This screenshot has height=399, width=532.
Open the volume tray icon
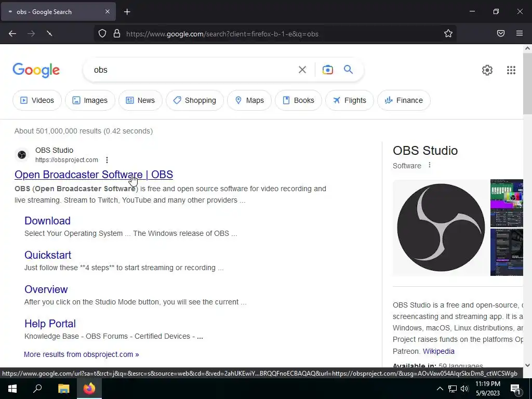pyautogui.click(x=464, y=389)
